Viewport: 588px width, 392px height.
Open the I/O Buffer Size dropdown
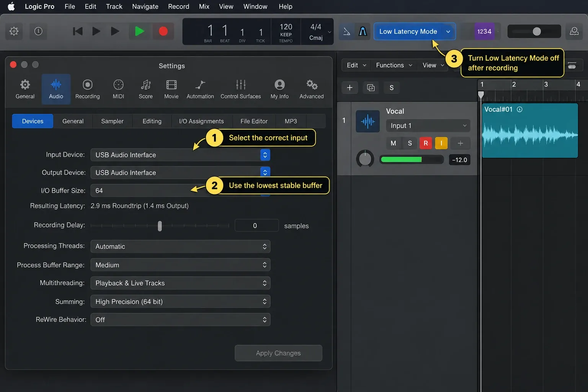pos(180,190)
